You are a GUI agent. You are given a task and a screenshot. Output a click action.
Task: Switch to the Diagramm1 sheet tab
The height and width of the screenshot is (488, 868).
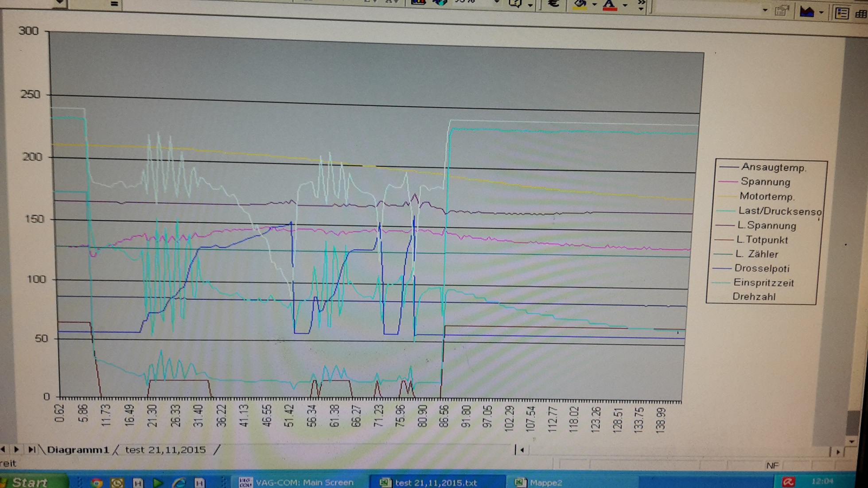tap(78, 450)
